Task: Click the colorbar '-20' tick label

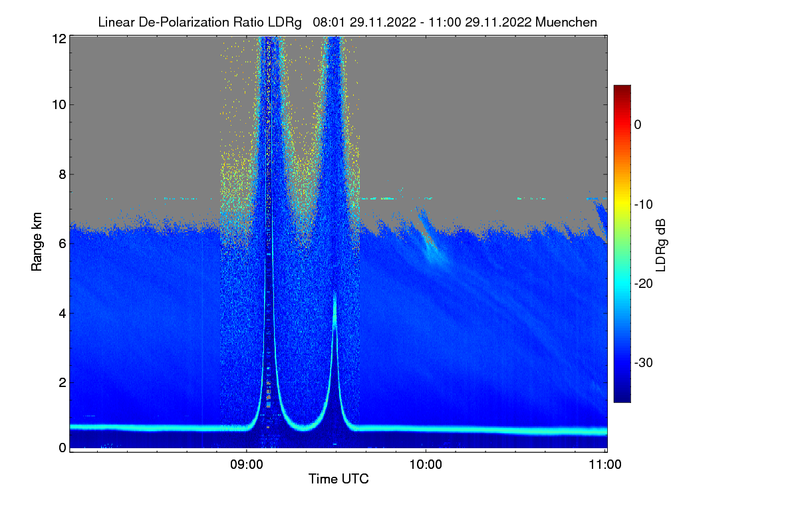Action: (643, 284)
